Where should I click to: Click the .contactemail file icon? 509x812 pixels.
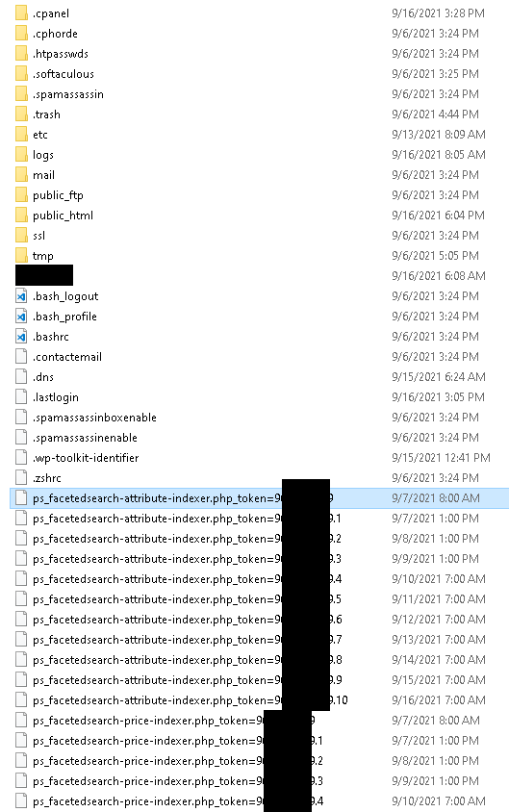pyautogui.click(x=21, y=357)
